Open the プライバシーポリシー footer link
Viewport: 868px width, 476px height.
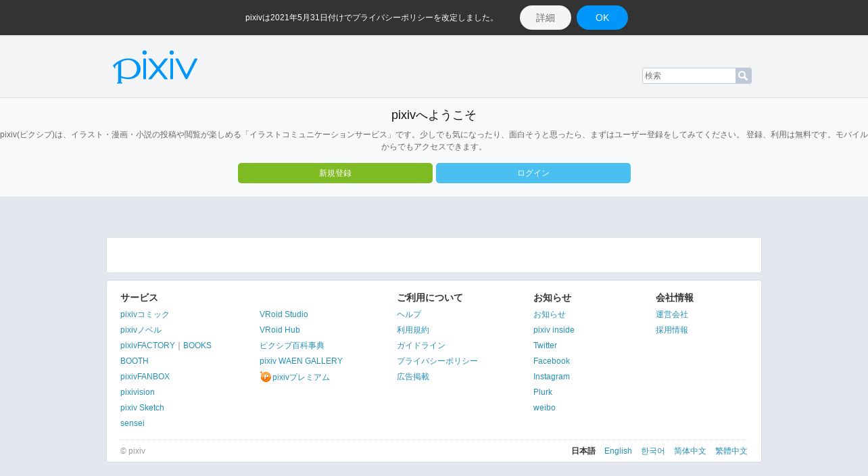click(x=437, y=361)
